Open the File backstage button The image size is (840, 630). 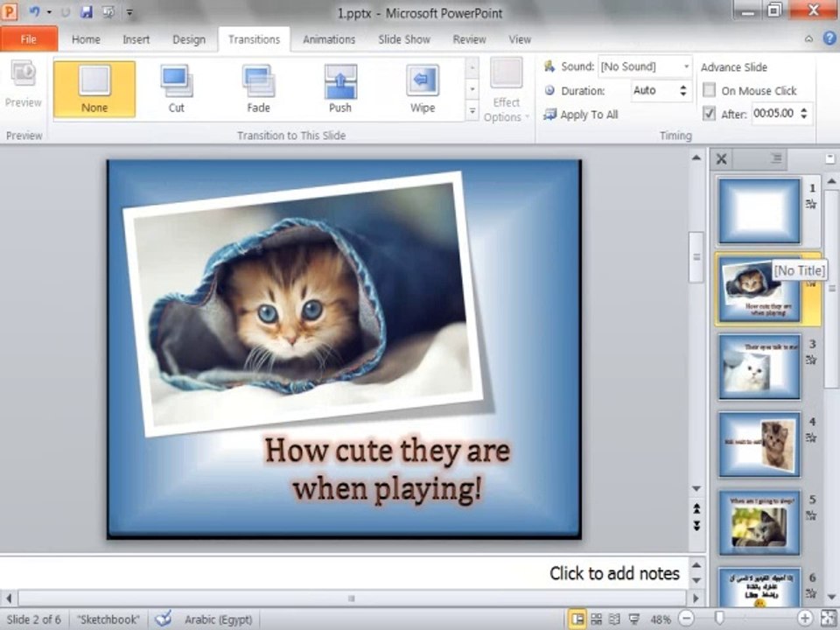tap(29, 39)
